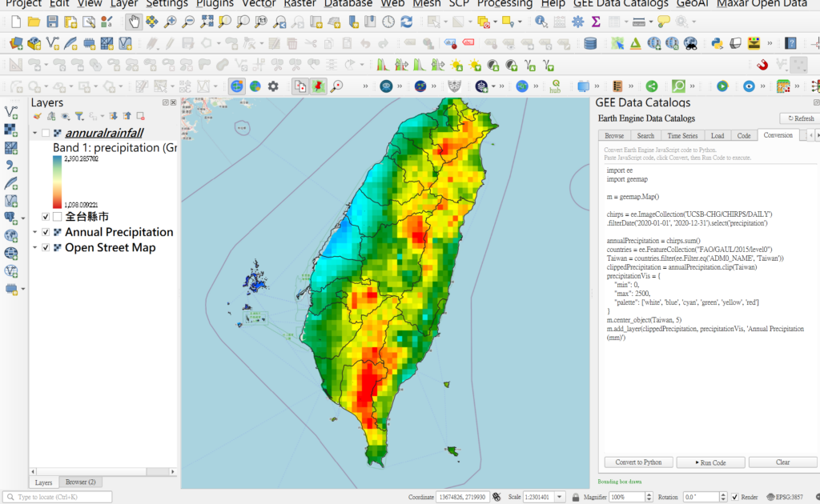
Task: Expand the Open Street Map layer
Action: [x=35, y=248]
